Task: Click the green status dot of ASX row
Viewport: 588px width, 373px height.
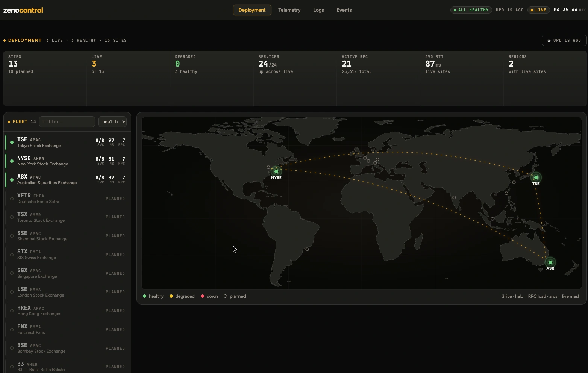Action: tap(12, 180)
